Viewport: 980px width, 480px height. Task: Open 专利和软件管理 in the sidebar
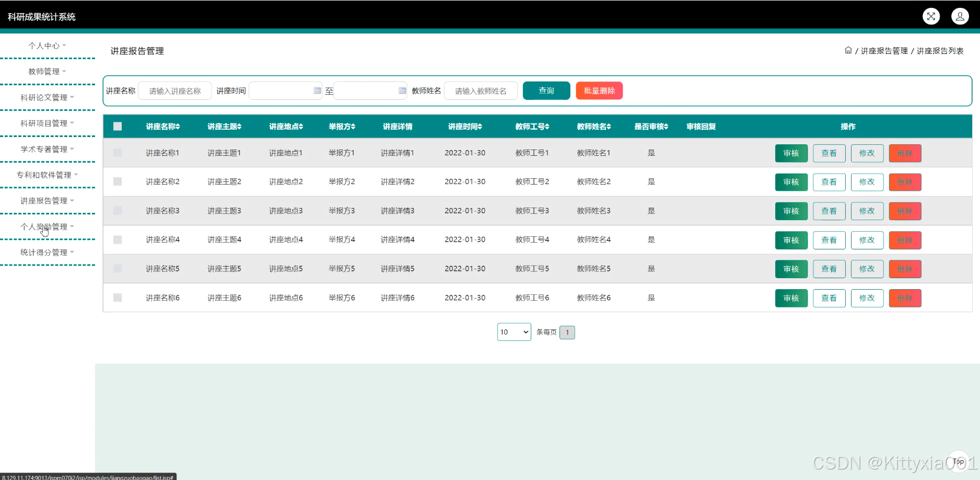point(47,175)
